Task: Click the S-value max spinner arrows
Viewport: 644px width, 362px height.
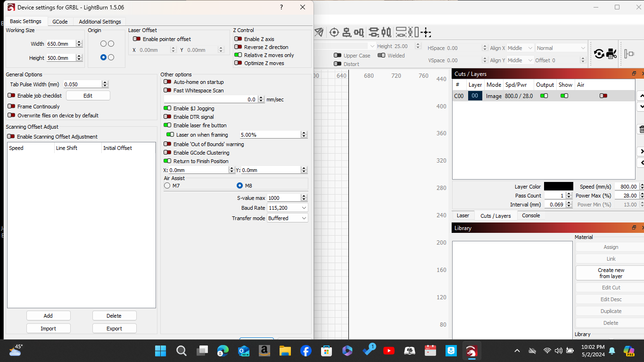Action: (x=304, y=198)
